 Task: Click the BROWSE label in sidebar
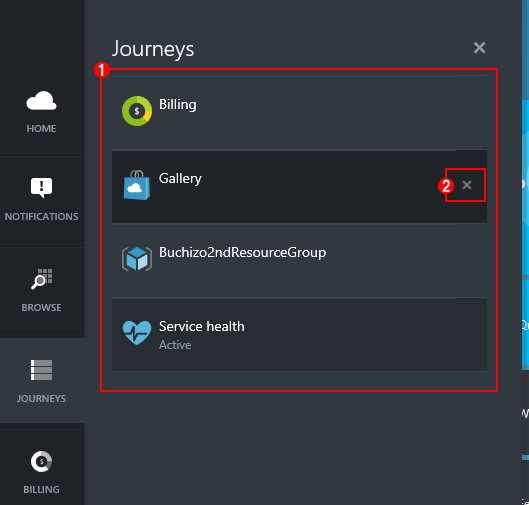point(41,308)
